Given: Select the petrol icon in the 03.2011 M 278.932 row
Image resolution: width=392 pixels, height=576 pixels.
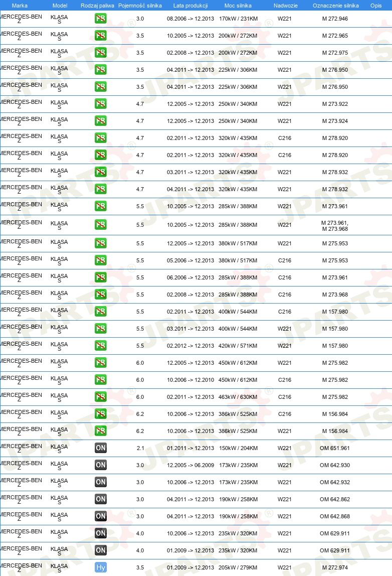Looking at the screenshot, I should [x=101, y=172].
